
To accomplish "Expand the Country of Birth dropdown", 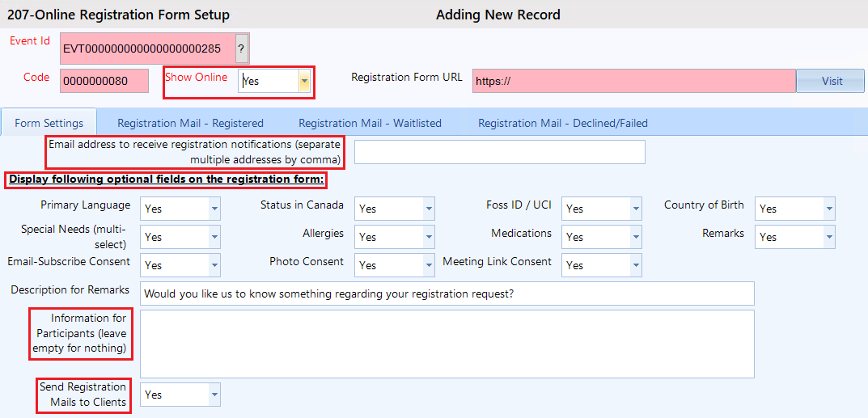I will point(829,209).
